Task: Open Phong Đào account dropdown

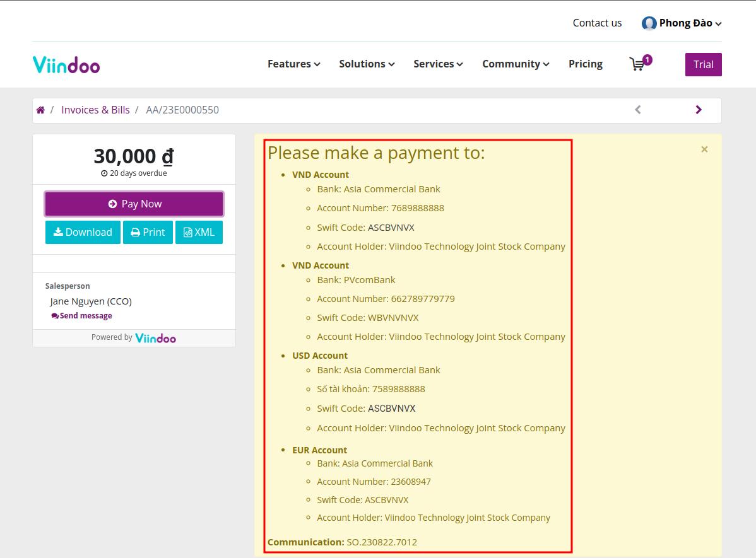Action: tap(690, 23)
